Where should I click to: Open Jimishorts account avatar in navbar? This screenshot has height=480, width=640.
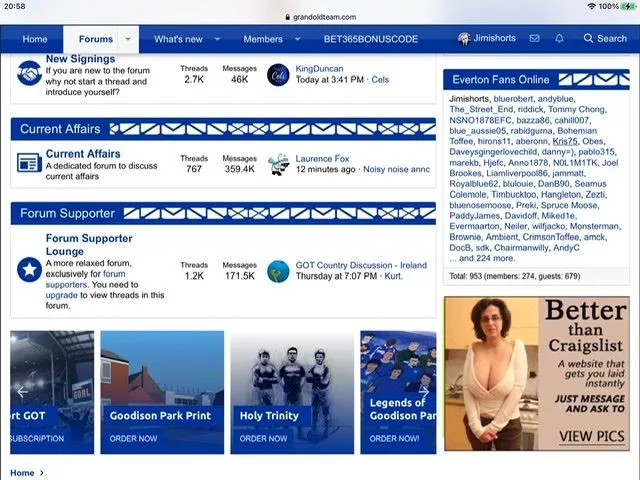point(465,39)
